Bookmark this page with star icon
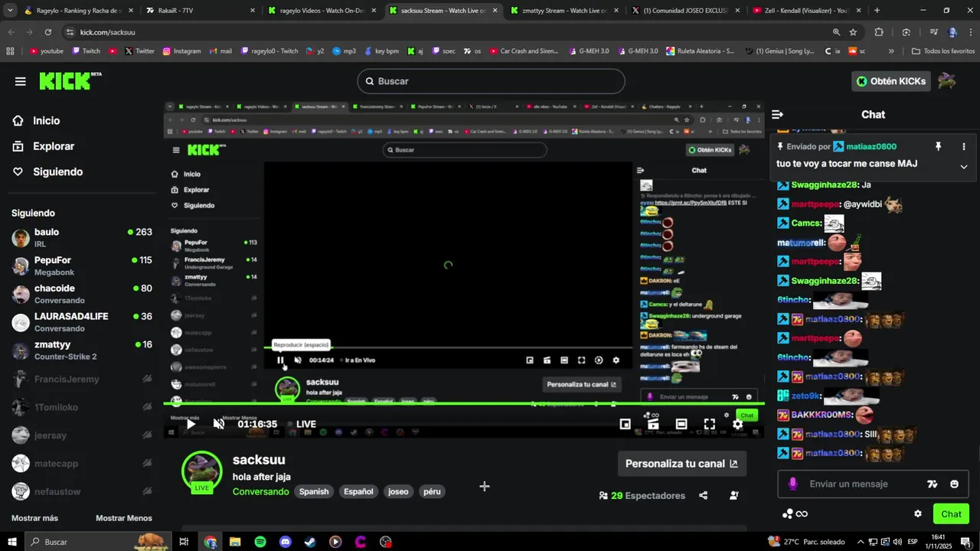Viewport: 980px width, 551px height. pyautogui.click(x=853, y=32)
